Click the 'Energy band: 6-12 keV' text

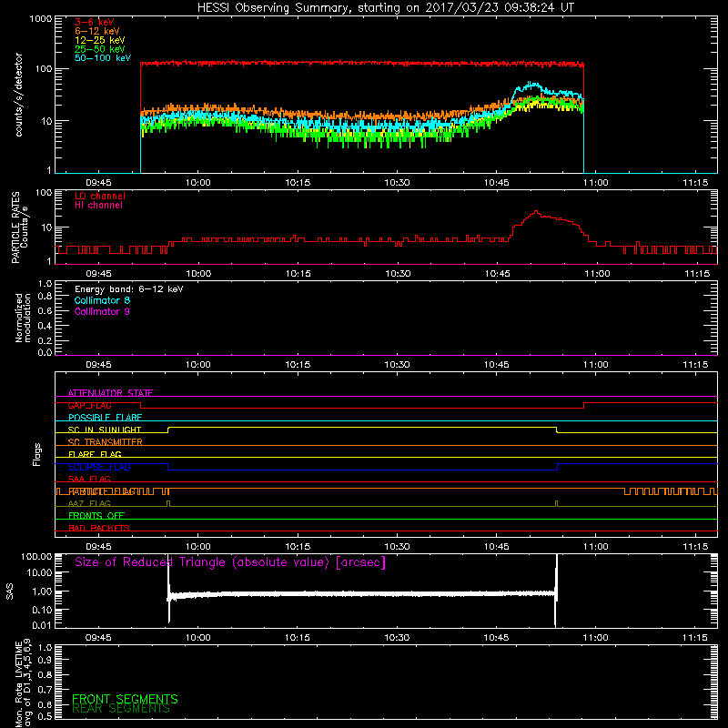(129, 289)
